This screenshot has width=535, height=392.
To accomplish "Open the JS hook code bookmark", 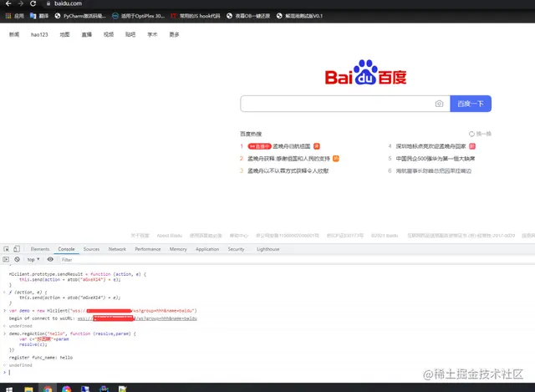I will click(195, 16).
